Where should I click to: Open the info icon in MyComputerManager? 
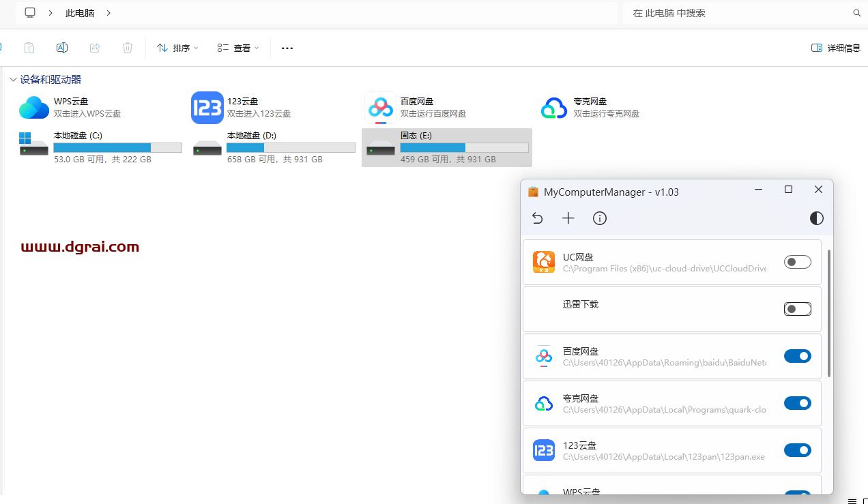600,218
